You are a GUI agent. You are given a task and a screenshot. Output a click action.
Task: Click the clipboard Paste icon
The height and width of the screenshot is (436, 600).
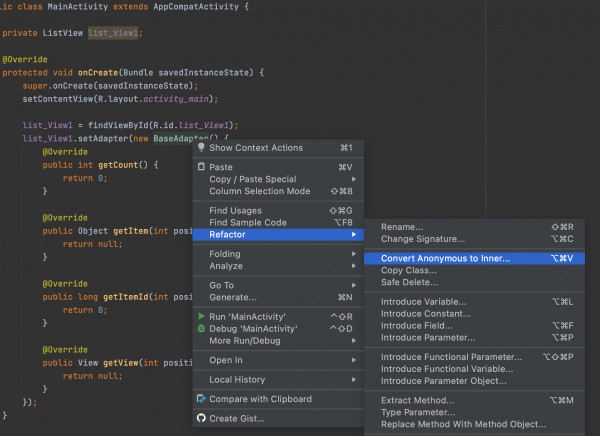tap(201, 167)
